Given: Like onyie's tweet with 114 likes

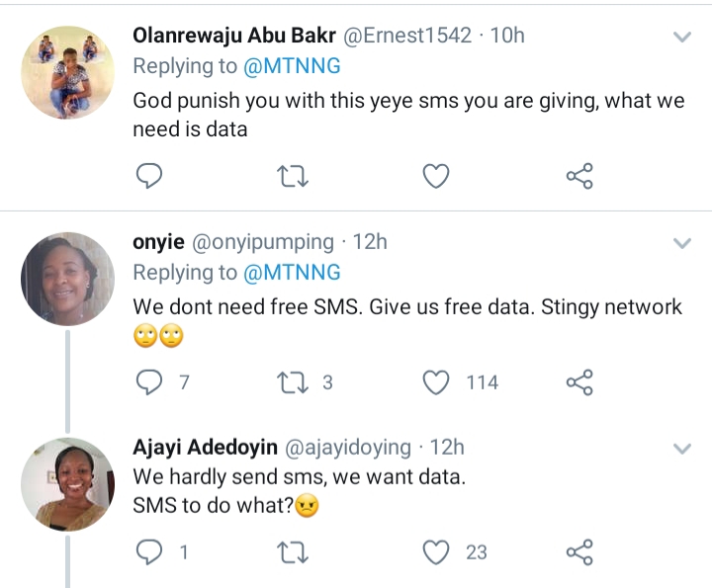Looking at the screenshot, I should coord(436,381).
